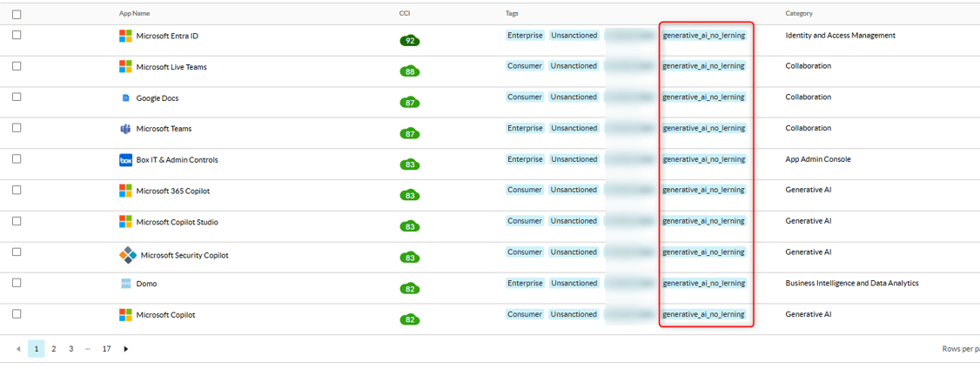Click CCI score 87 badge for Microsoft Teams
Image resolution: width=980 pixels, height=369 pixels.
tap(410, 133)
